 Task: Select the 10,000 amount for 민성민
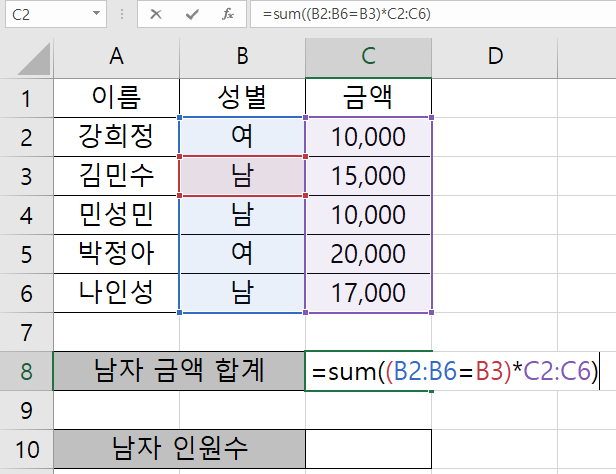pos(368,215)
